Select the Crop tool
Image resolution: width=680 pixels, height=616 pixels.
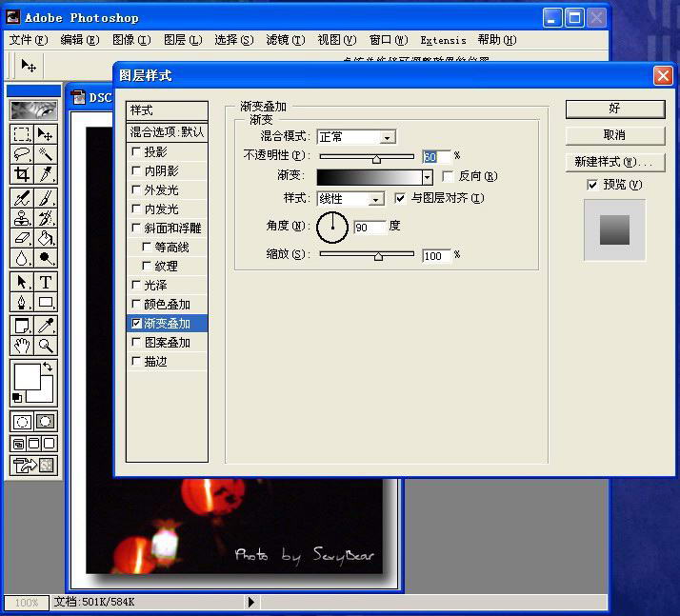click(21, 174)
